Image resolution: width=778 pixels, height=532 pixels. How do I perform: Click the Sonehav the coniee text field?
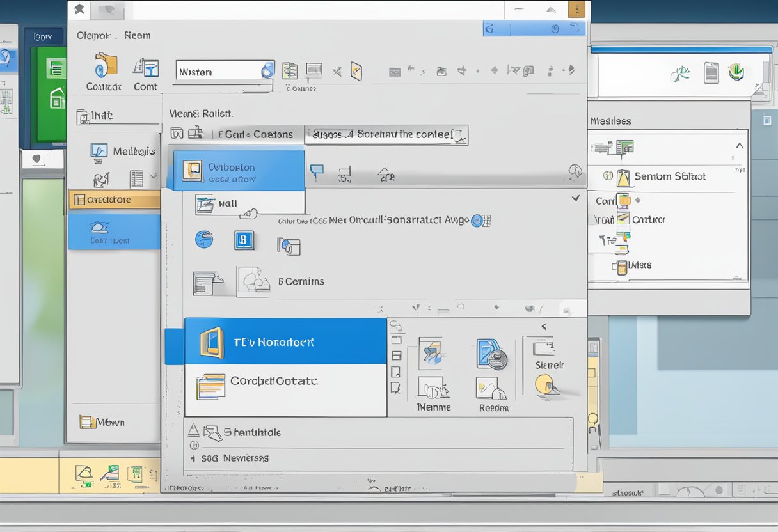(386, 135)
